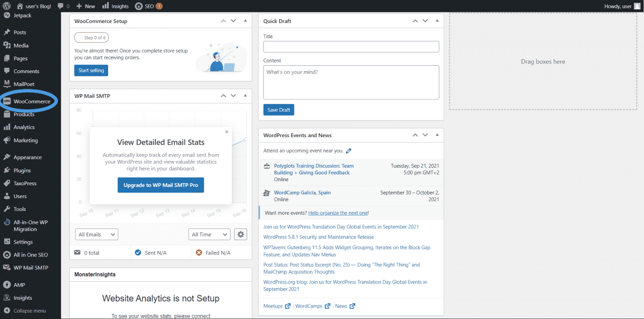The image size is (644, 319).
Task: Click Collapse menu in sidebar
Action: [30, 311]
